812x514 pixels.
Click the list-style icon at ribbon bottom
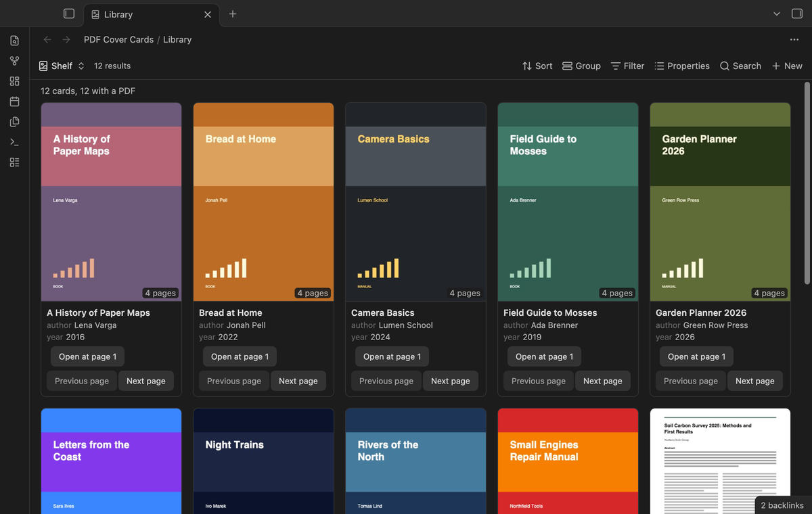coord(14,162)
